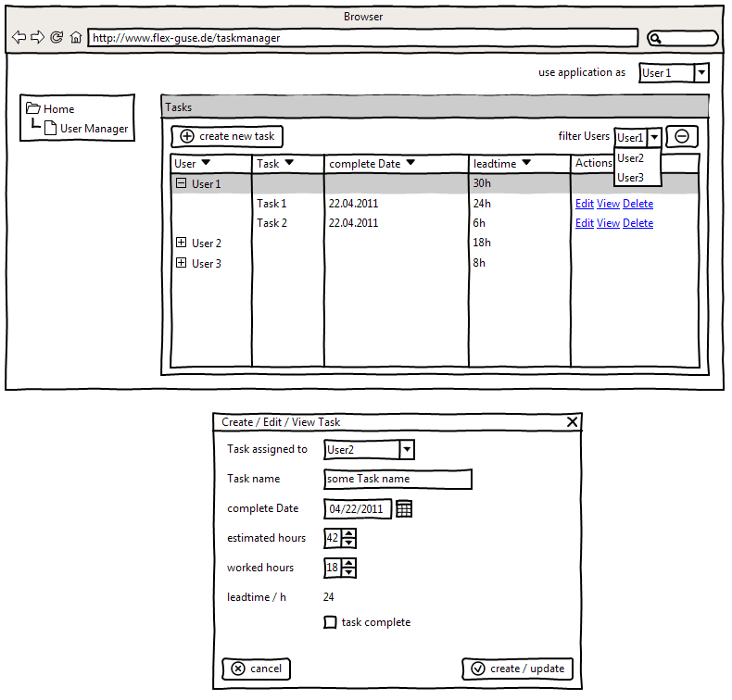
Task: Toggle the task complete checkbox
Action: click(x=330, y=622)
